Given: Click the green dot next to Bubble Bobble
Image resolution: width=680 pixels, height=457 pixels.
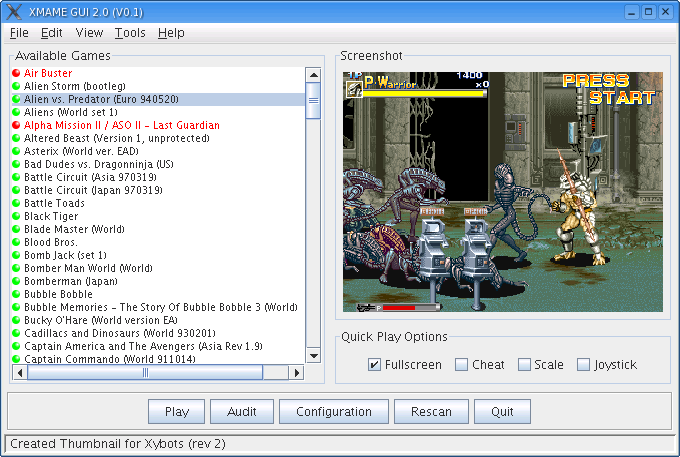Looking at the screenshot, I should click(x=16, y=294).
